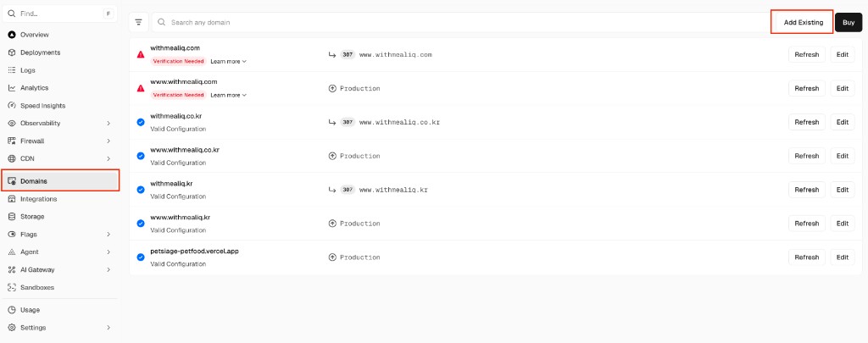Refresh the withmealiq.kr domain

point(806,190)
